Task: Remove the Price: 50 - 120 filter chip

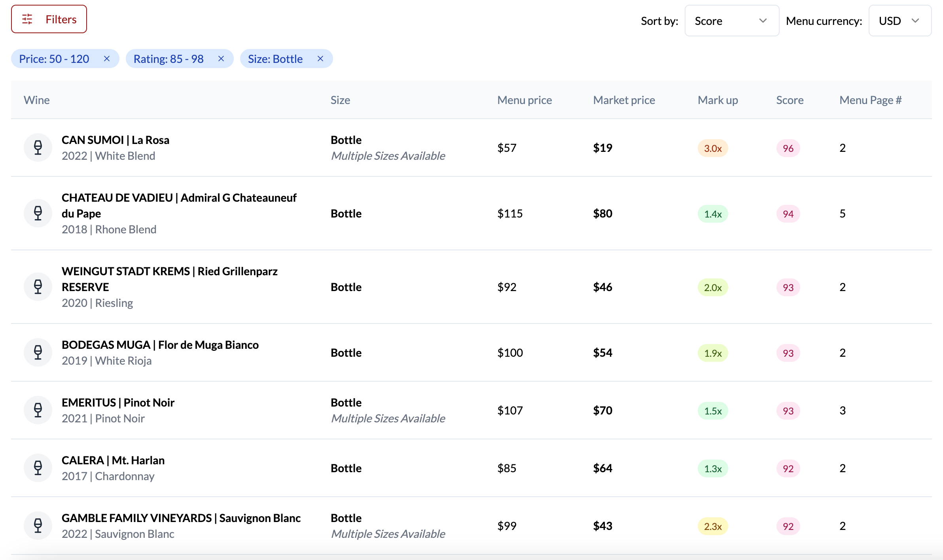Action: click(107, 59)
